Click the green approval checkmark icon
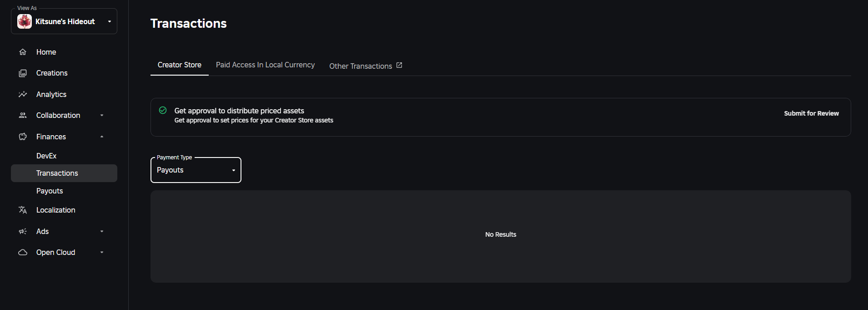868x310 pixels. [163, 110]
